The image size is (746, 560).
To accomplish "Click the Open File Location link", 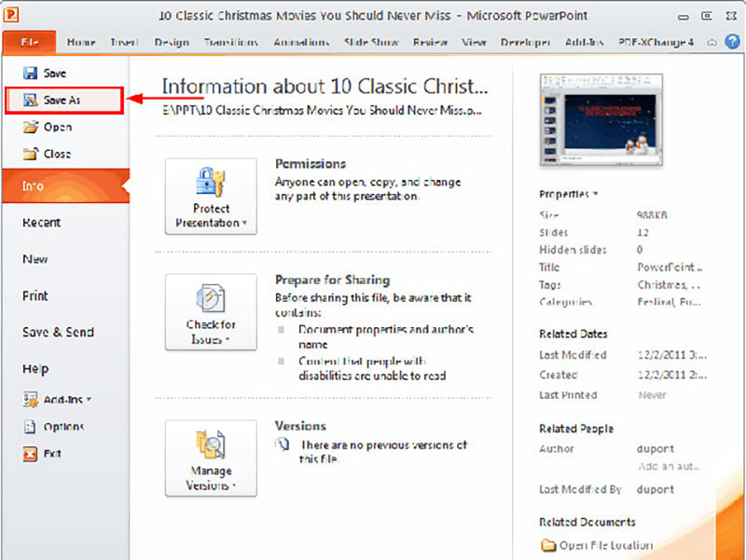I will tap(605, 545).
